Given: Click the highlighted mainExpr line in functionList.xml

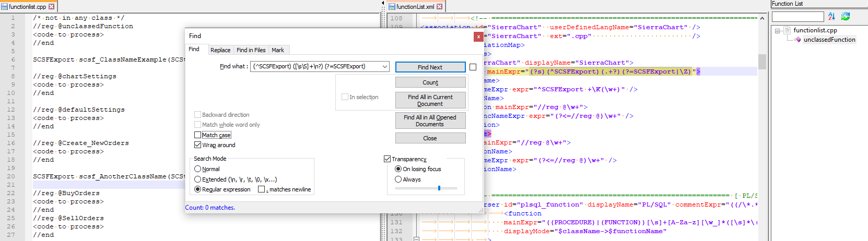Looking at the screenshot, I should [593, 71].
